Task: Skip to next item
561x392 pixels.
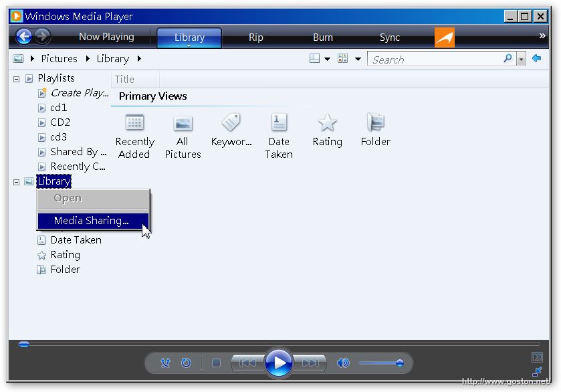Action: click(310, 363)
